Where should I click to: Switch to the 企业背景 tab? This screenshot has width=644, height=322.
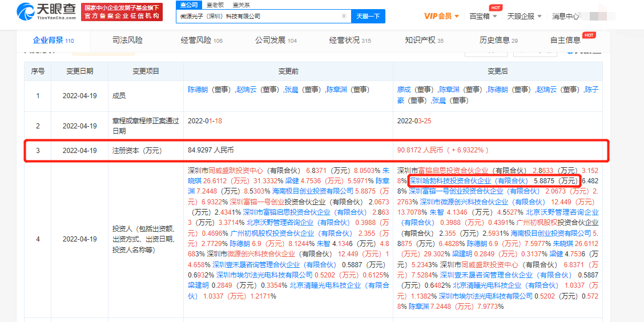click(53, 40)
